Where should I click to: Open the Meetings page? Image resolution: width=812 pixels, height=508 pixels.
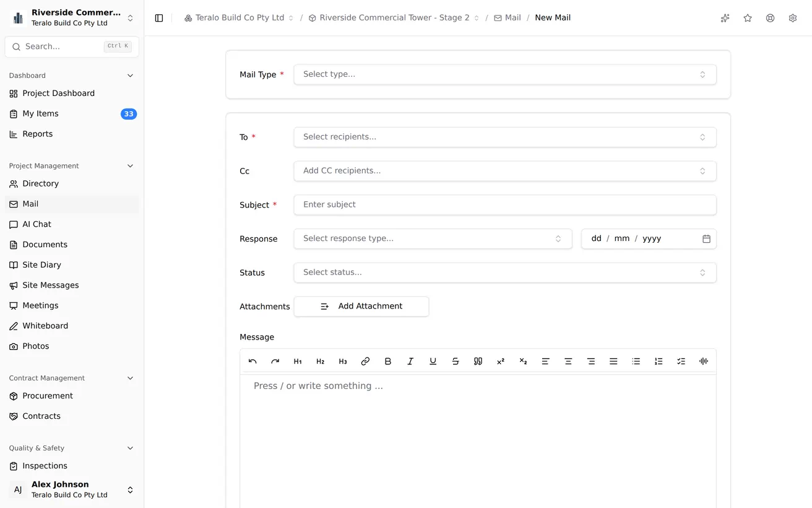(x=72, y=305)
